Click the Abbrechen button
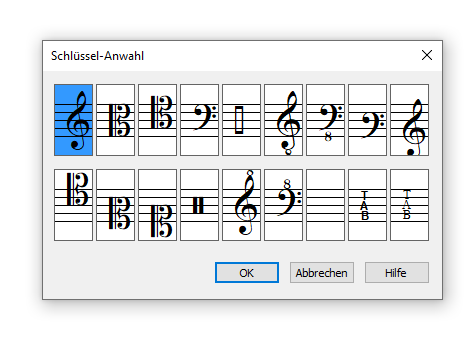 click(322, 273)
